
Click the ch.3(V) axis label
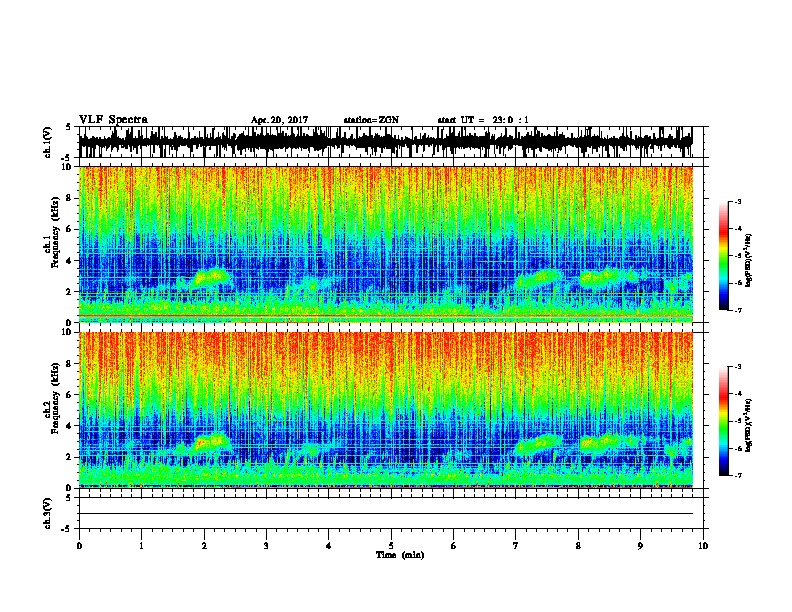[48, 513]
